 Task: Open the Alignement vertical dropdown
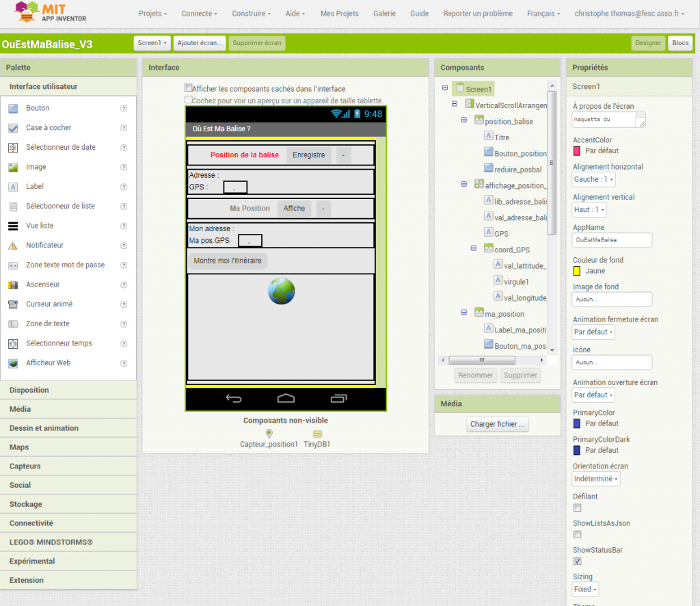pos(589,210)
